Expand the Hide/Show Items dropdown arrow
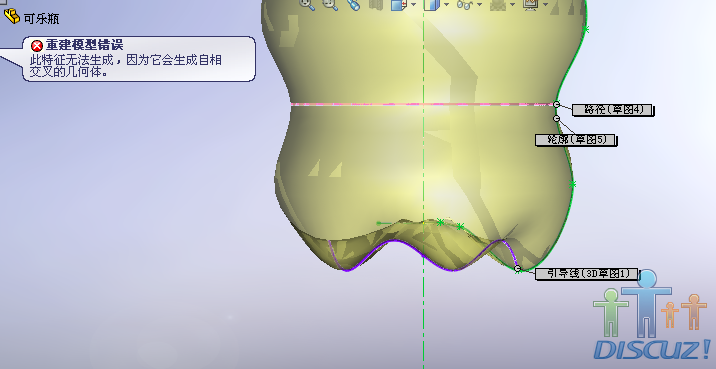 pos(479,5)
